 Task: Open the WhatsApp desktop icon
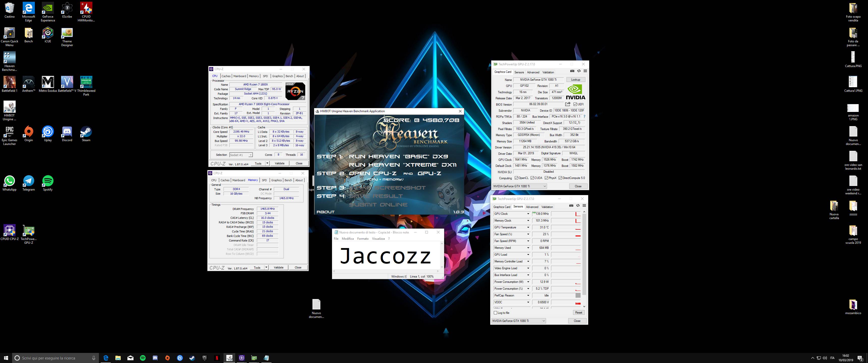point(9,183)
